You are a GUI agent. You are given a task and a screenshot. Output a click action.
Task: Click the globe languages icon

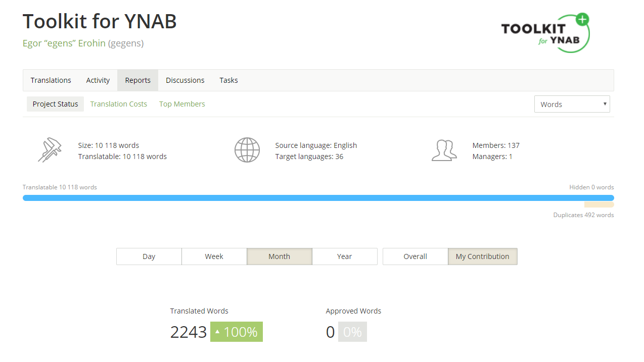coord(247,150)
